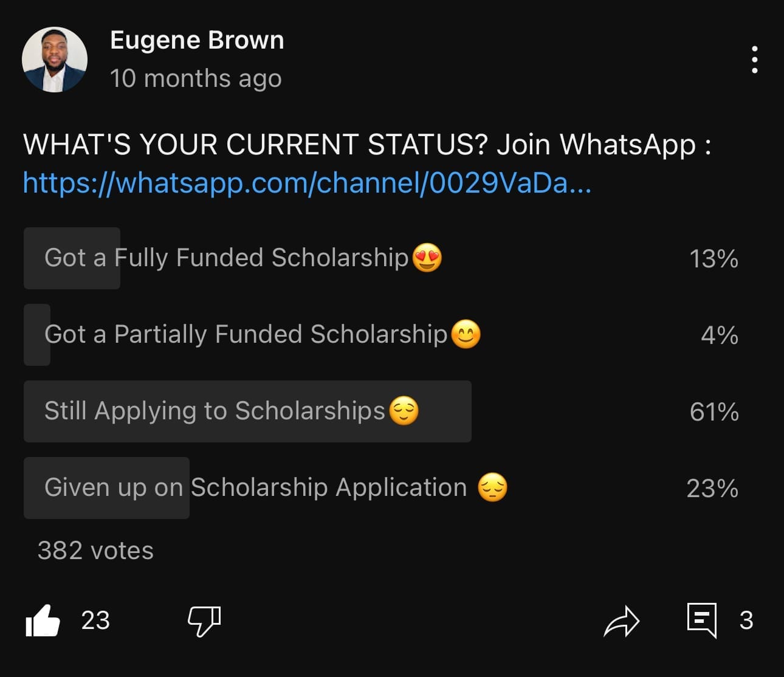Choose 'Given up on Scholarship Application' option

(x=255, y=487)
